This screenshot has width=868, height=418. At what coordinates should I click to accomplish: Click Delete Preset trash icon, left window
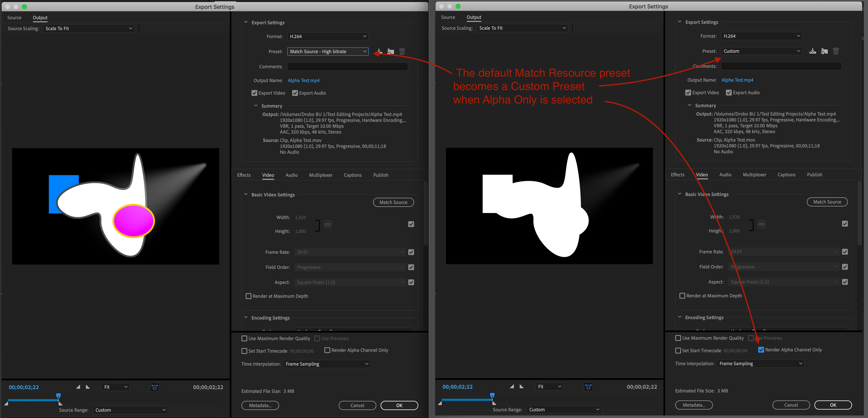tap(402, 52)
